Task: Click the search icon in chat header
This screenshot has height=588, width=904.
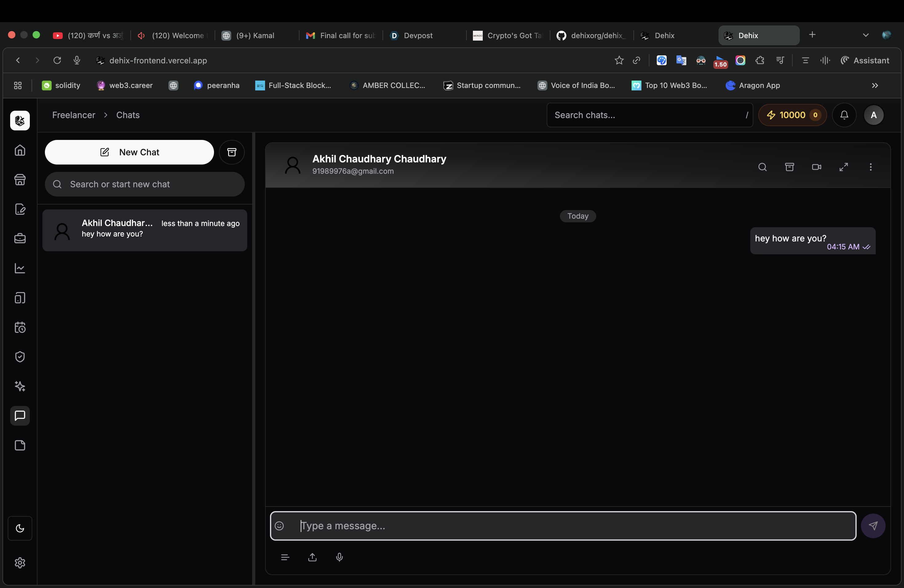Action: 762,167
